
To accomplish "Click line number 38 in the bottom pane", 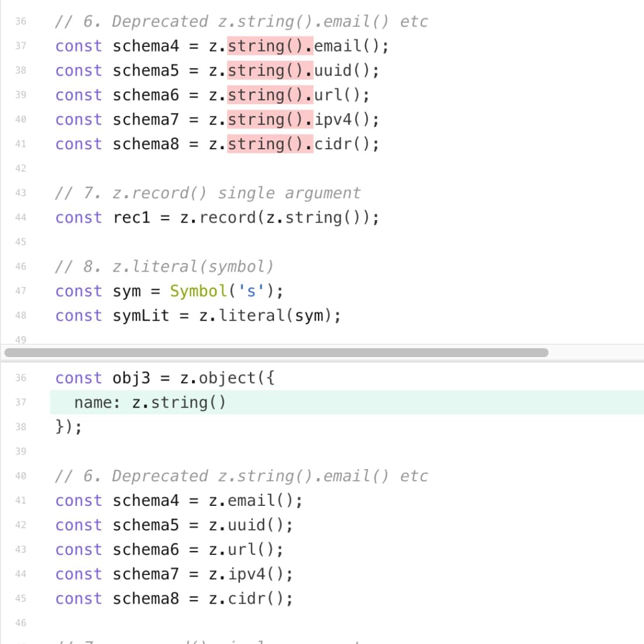I will [20, 427].
